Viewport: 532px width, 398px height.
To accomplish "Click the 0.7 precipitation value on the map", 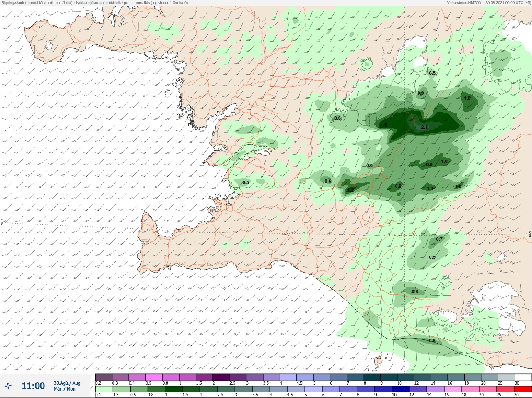I will 439,239.
